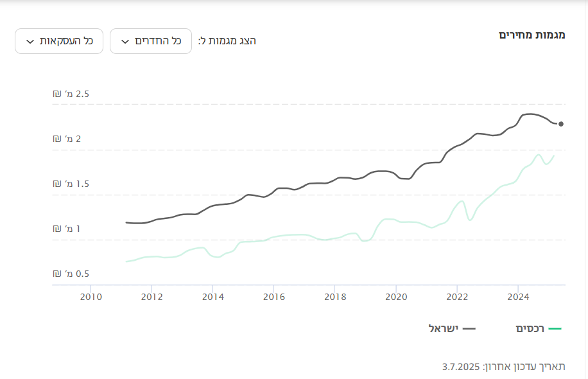Image resolution: width=588 pixels, height=379 pixels.
Task: Click the green line swatch for רכסים
Action: (x=555, y=329)
